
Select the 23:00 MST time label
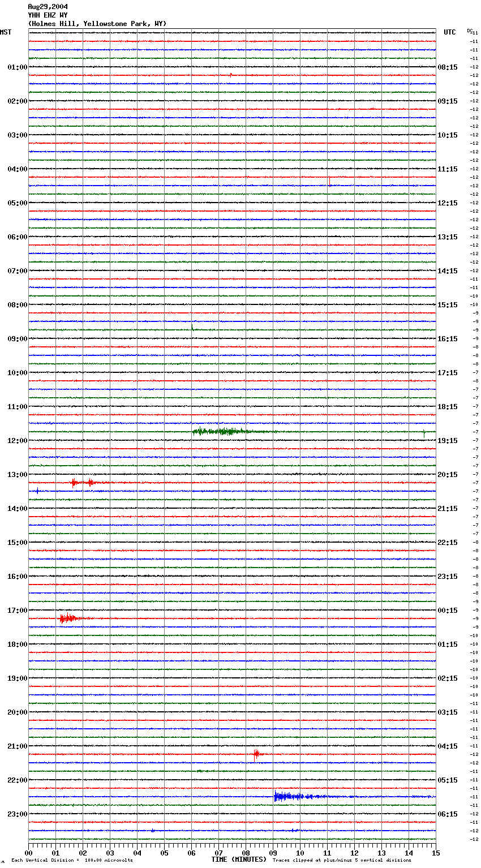(x=18, y=814)
